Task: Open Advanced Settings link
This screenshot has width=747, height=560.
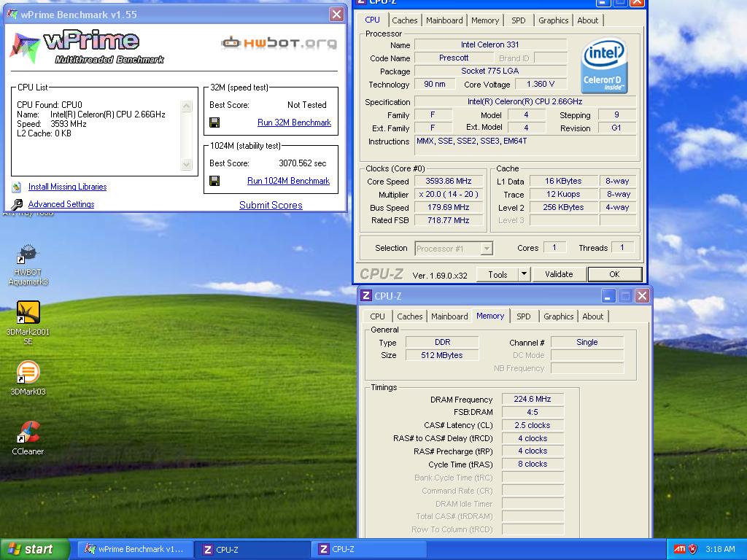Action: point(61,204)
